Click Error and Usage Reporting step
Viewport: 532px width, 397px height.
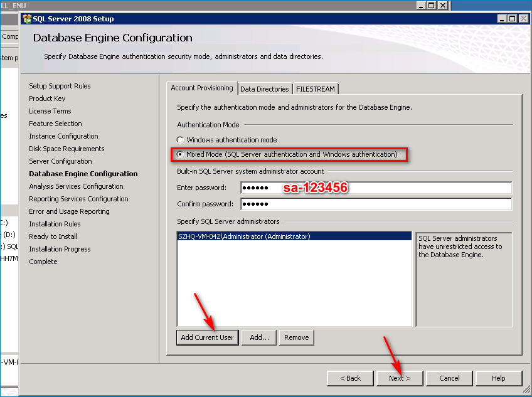pyautogui.click(x=69, y=211)
